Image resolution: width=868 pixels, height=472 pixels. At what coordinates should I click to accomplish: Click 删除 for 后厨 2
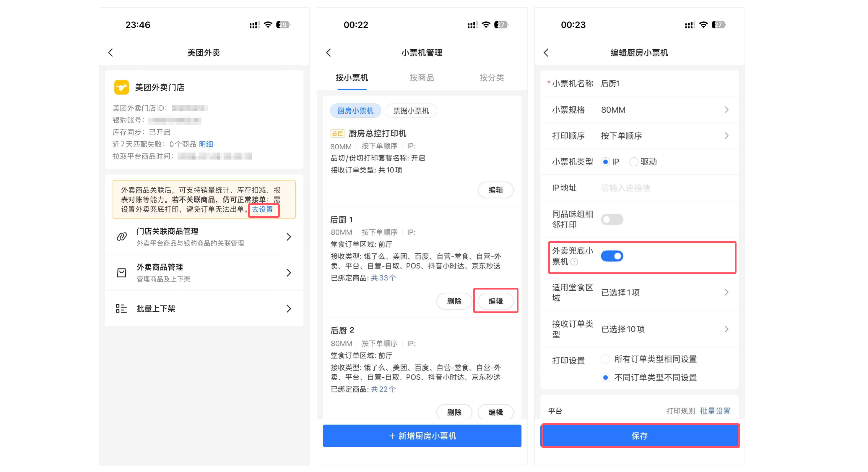pyautogui.click(x=454, y=412)
